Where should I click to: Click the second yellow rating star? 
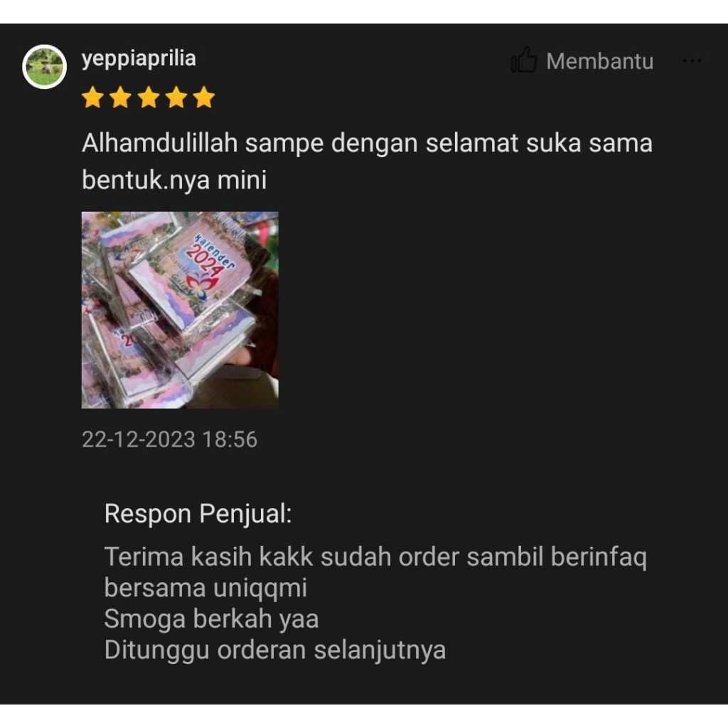[121, 97]
